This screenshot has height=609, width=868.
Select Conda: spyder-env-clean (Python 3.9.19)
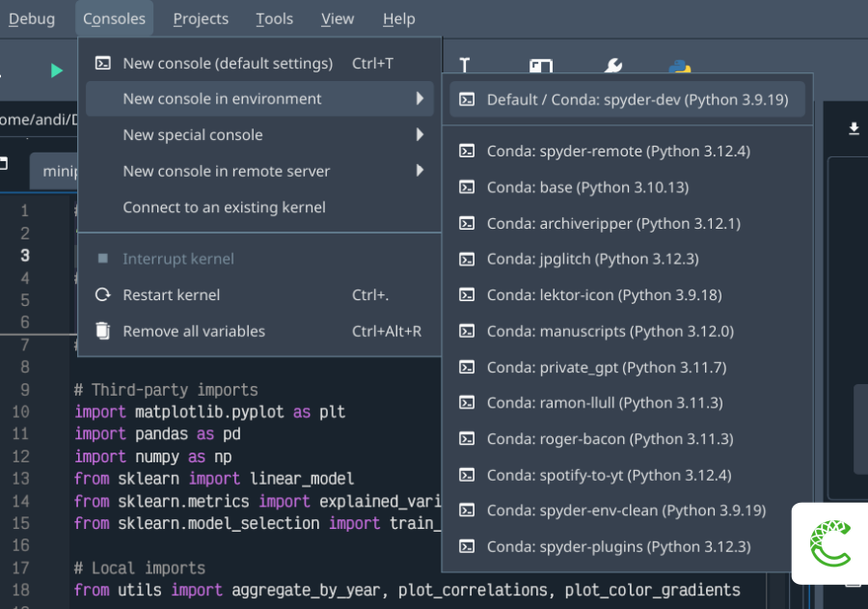[x=627, y=511]
